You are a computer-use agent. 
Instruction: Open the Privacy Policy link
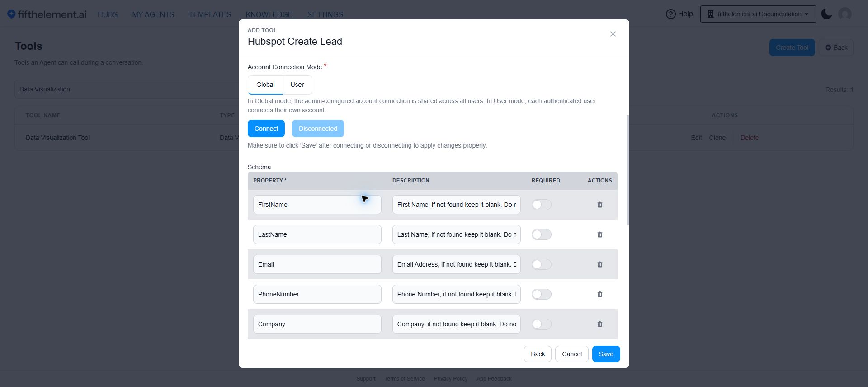tap(451, 379)
